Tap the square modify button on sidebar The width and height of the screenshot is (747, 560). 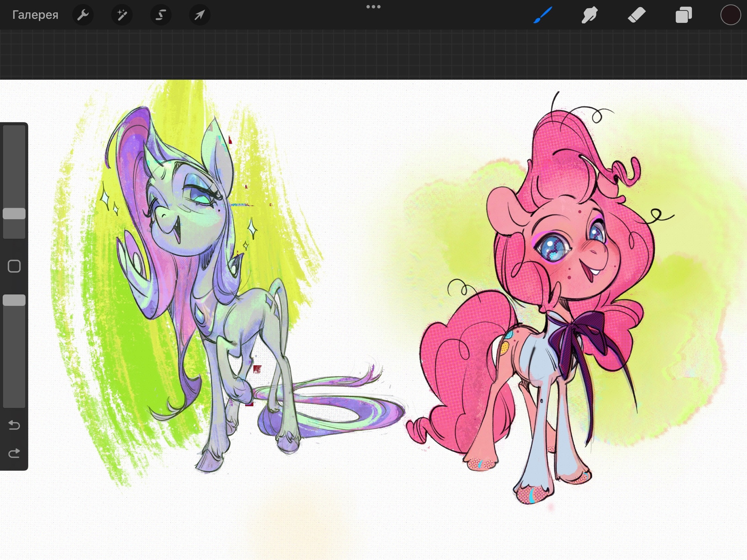tap(14, 267)
